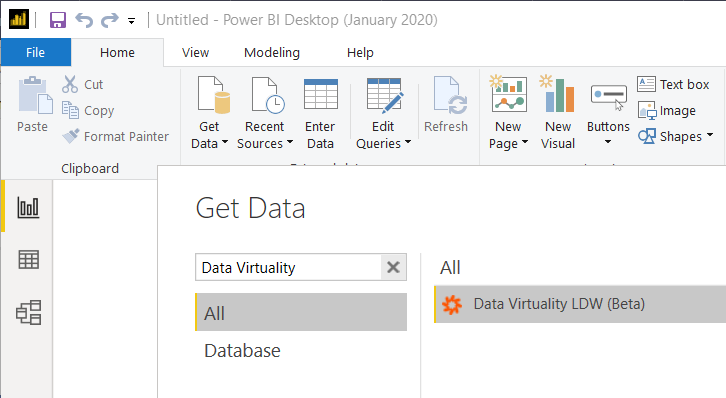The height and width of the screenshot is (398, 726).
Task: Redo the last action
Action: coord(110,20)
